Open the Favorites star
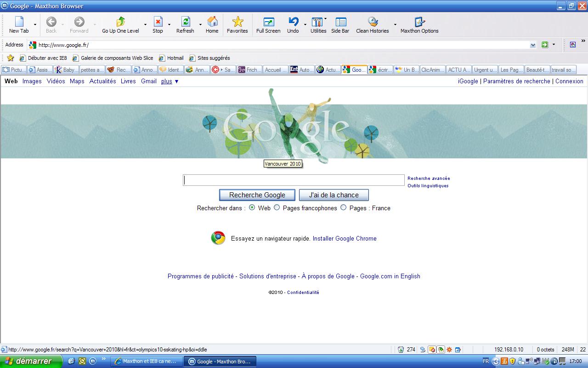Viewport: 588px width, 368px height. pyautogui.click(x=237, y=25)
